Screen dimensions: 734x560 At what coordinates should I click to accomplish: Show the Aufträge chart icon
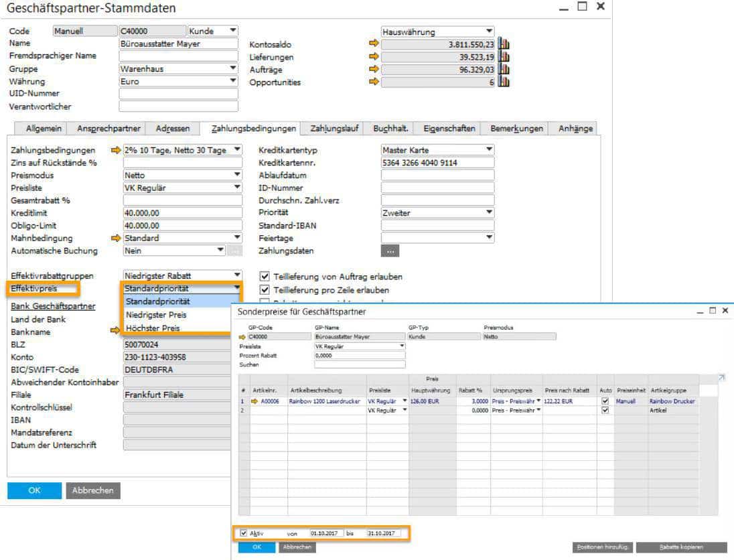[x=504, y=69]
